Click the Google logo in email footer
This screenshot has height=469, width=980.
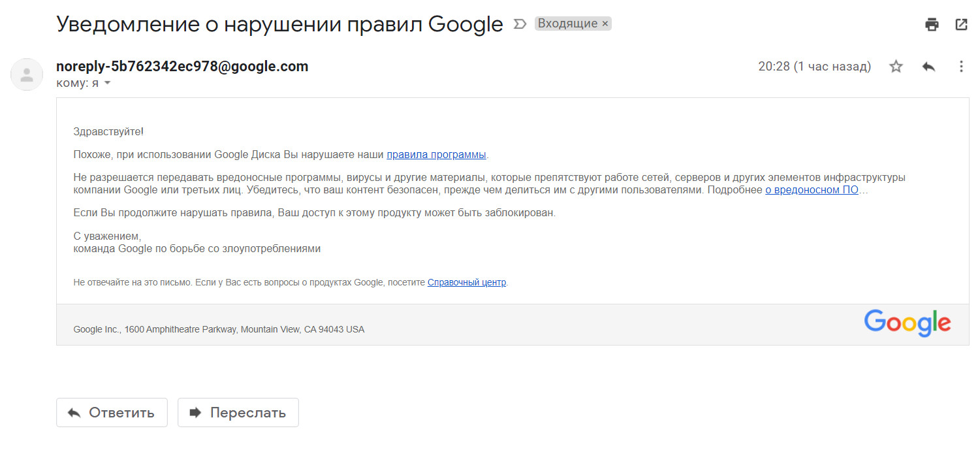(907, 323)
